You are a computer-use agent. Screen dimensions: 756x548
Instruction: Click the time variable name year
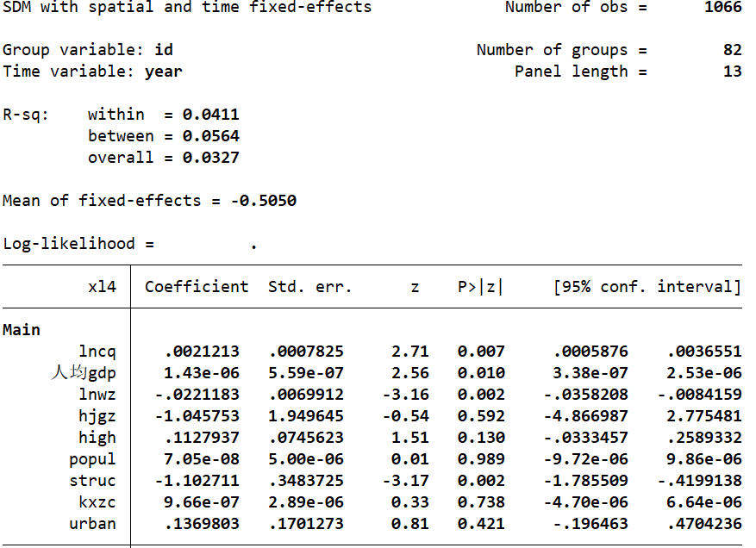(x=164, y=72)
